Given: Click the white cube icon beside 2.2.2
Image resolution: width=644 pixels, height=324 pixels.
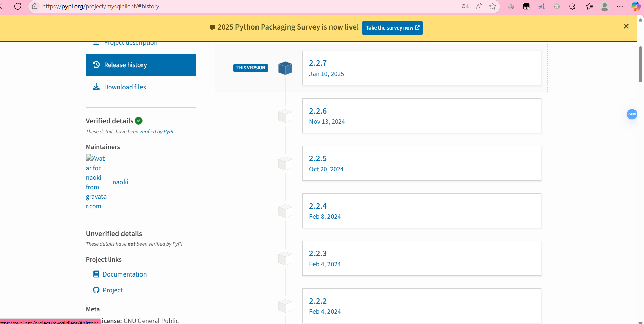Looking at the screenshot, I should (x=285, y=306).
